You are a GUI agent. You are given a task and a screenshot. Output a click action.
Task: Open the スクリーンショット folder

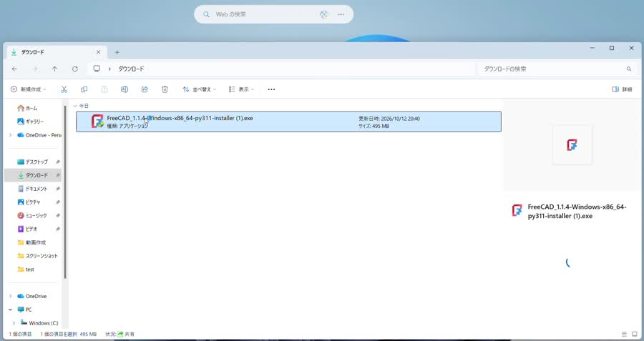pyautogui.click(x=37, y=256)
